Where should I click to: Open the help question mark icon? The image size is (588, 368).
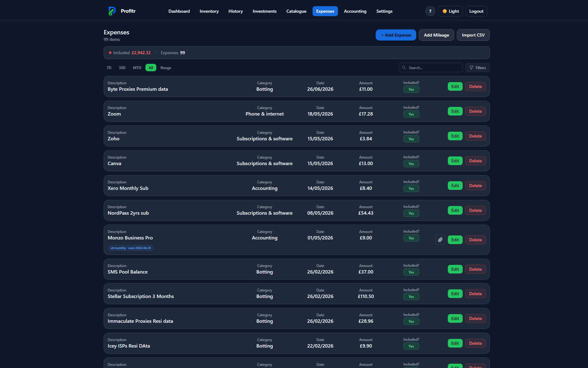[430, 11]
